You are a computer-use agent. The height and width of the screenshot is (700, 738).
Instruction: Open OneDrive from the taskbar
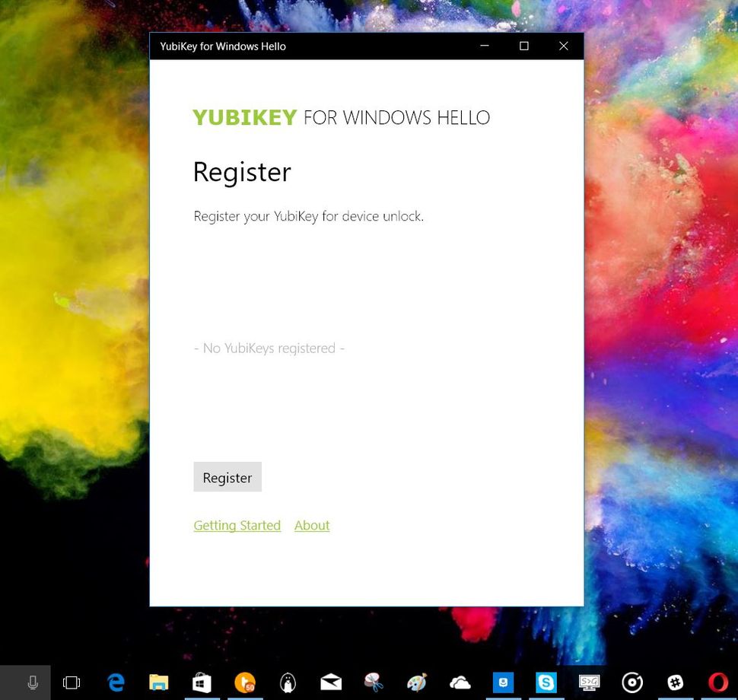(460, 682)
